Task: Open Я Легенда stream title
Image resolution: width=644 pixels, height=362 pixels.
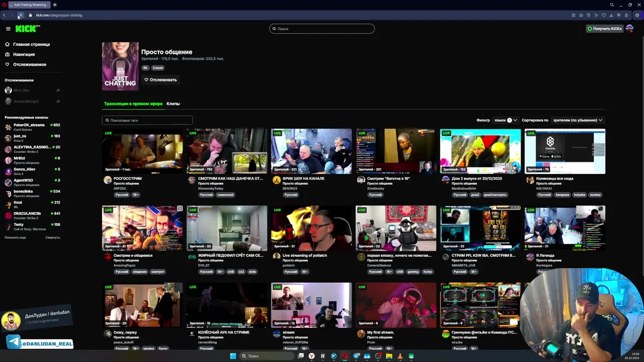Action: click(x=545, y=255)
